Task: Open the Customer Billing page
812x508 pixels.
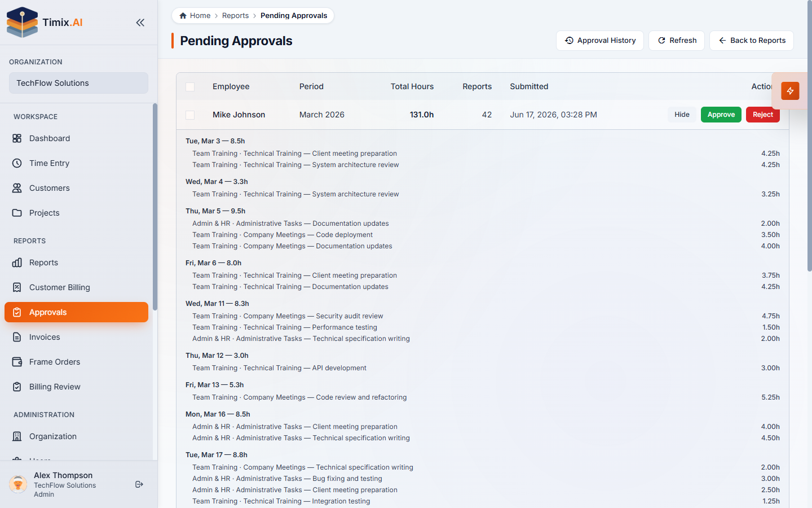Action: coord(76,287)
